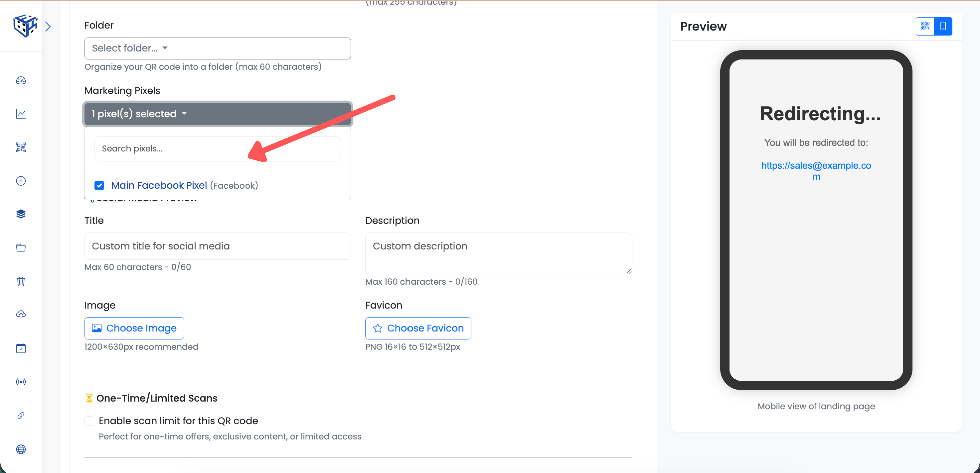Select Main Facebook Pixel option label

pos(159,185)
